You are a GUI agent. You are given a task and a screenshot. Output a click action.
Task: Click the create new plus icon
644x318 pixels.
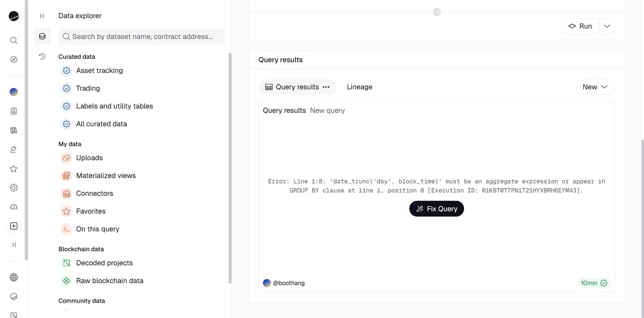click(x=14, y=226)
